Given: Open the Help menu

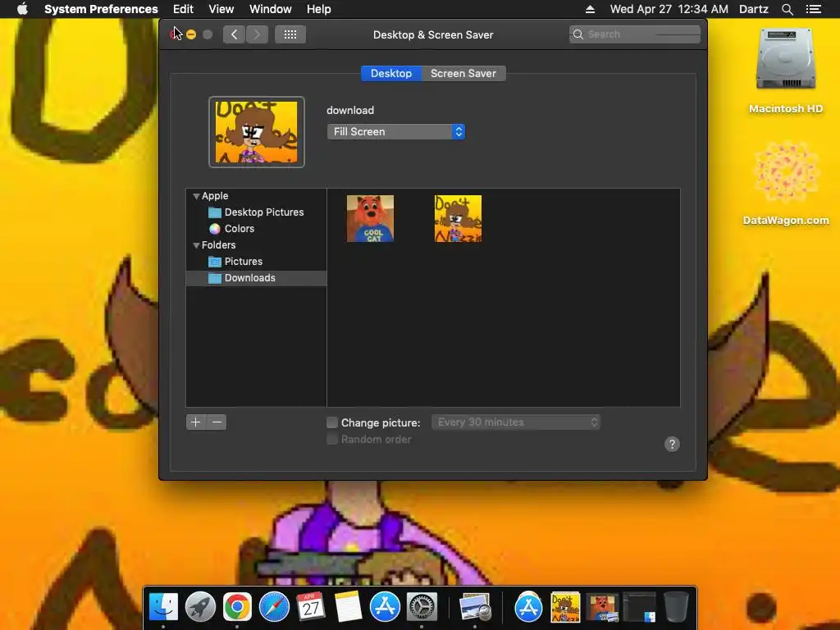Looking at the screenshot, I should pyautogui.click(x=319, y=9).
